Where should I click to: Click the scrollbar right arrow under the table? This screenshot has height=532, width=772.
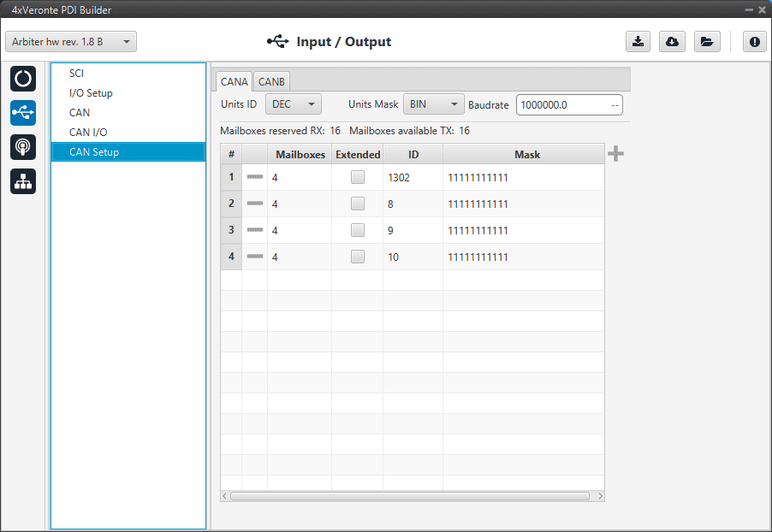[x=600, y=496]
